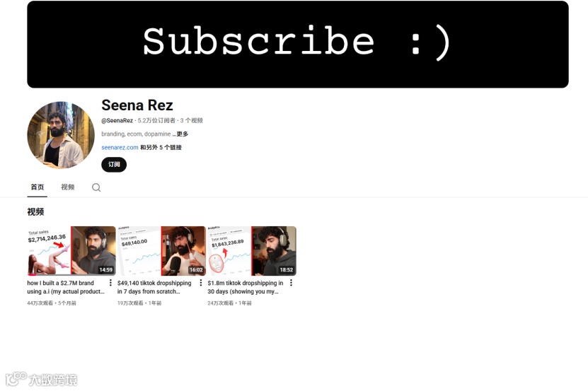The width and height of the screenshot is (588, 391).
Task: Open the 18:52 video thumbnail
Action: coord(252,251)
